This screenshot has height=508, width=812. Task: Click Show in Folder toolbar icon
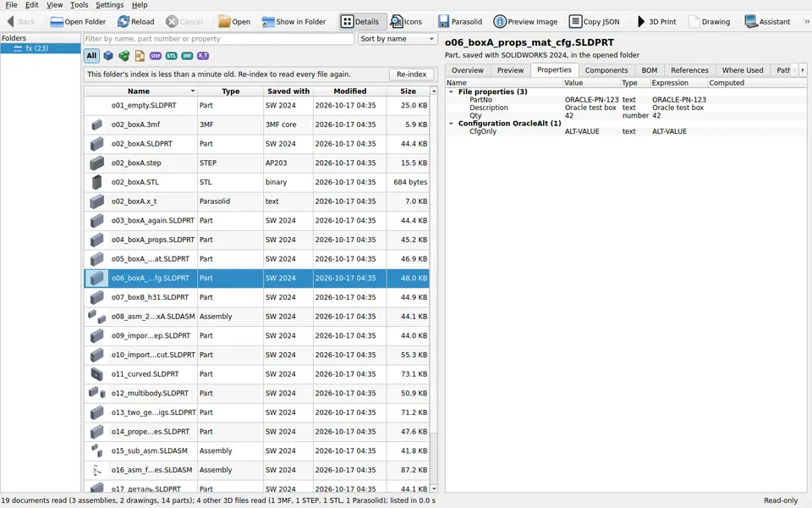(x=268, y=22)
